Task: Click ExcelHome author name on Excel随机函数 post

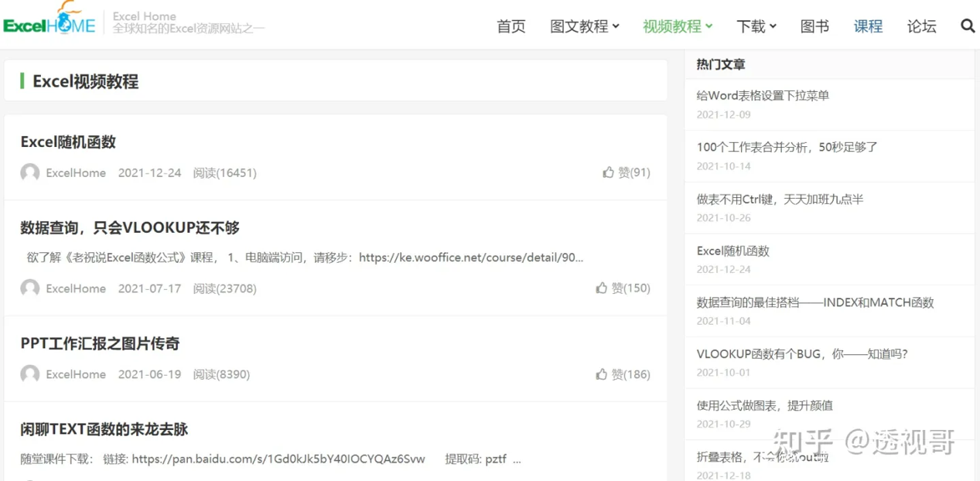Action: 76,172
